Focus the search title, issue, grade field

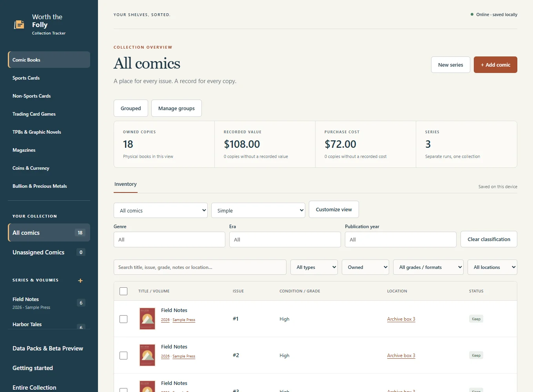click(200, 267)
